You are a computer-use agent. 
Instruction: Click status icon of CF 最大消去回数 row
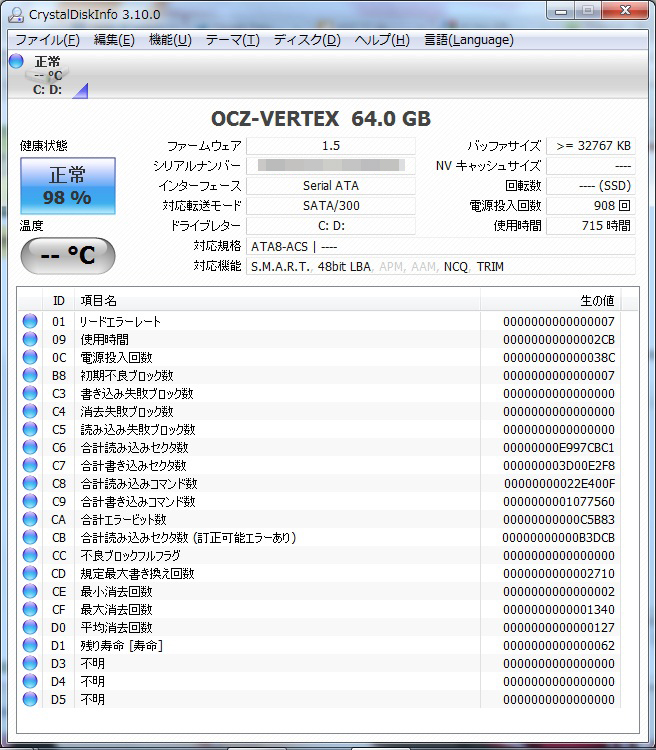click(30, 609)
